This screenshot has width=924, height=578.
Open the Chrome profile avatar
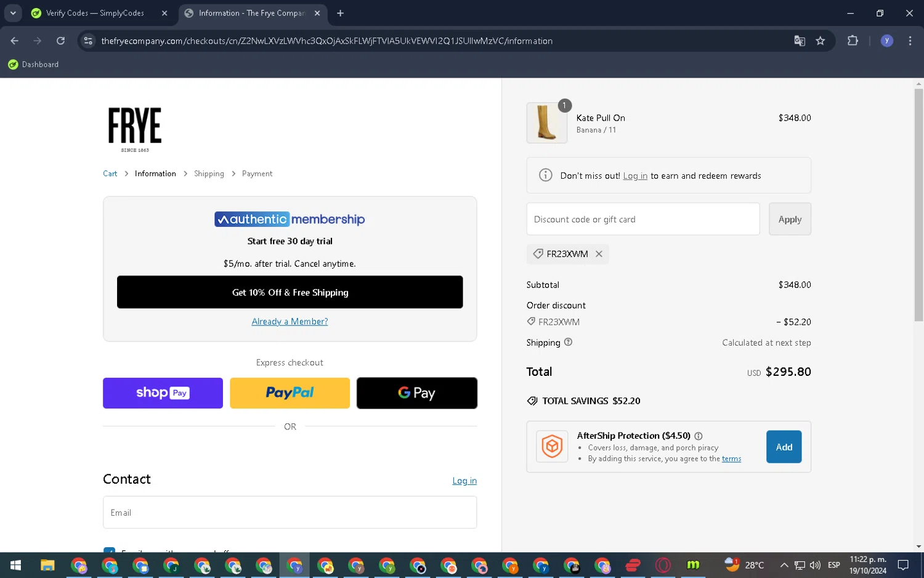[886, 41]
